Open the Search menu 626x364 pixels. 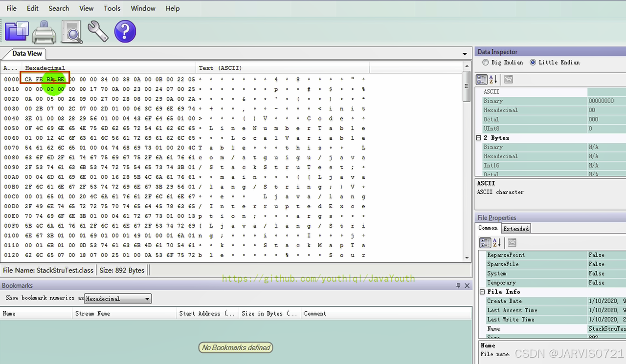pyautogui.click(x=59, y=8)
